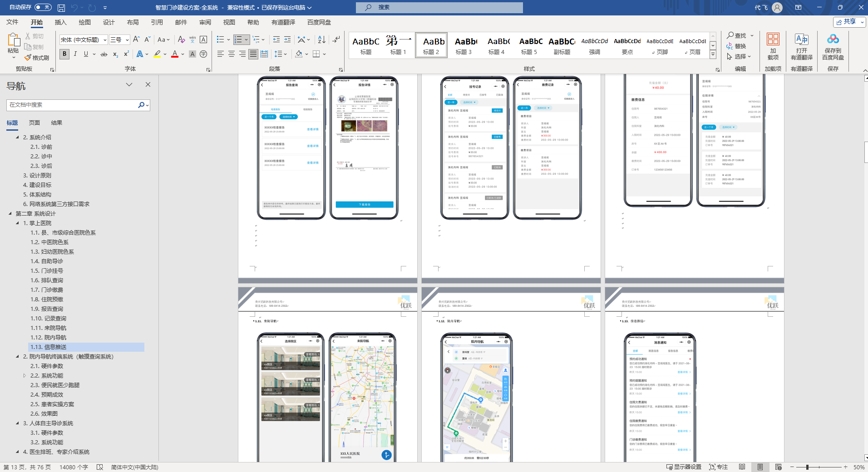Toggle the AutoSave switch
This screenshot has width=868, height=472.
[43, 7]
